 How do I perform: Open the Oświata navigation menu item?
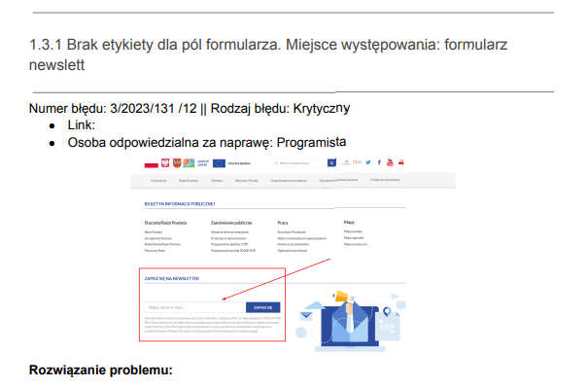coord(217,181)
